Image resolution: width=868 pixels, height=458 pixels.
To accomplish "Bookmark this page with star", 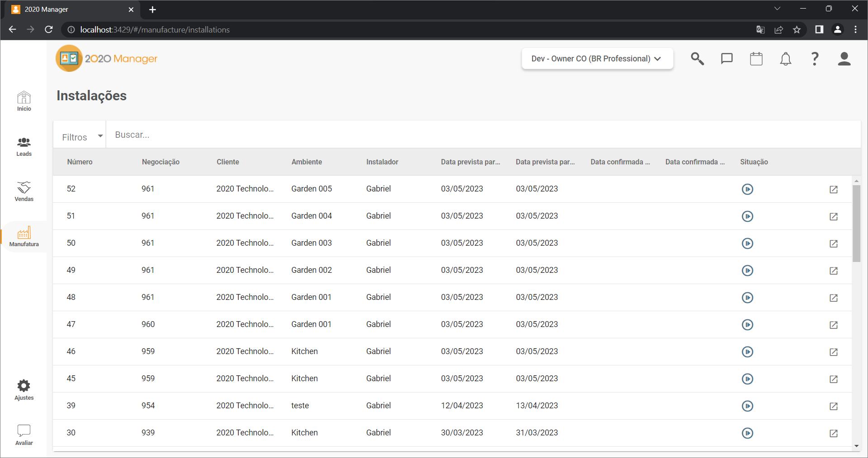I will point(797,29).
